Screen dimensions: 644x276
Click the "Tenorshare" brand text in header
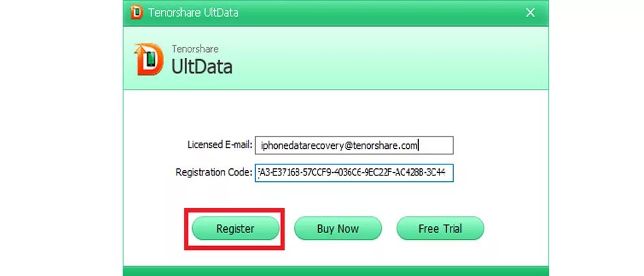coord(195,49)
